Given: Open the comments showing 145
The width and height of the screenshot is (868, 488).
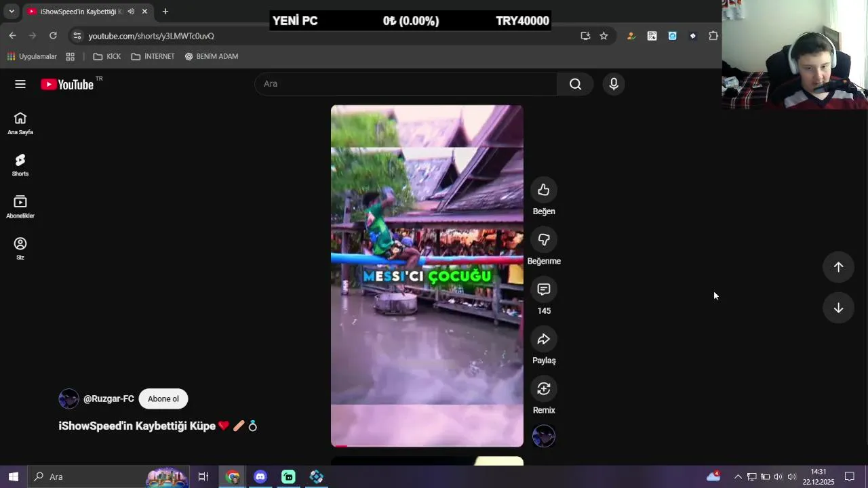Looking at the screenshot, I should [544, 289].
